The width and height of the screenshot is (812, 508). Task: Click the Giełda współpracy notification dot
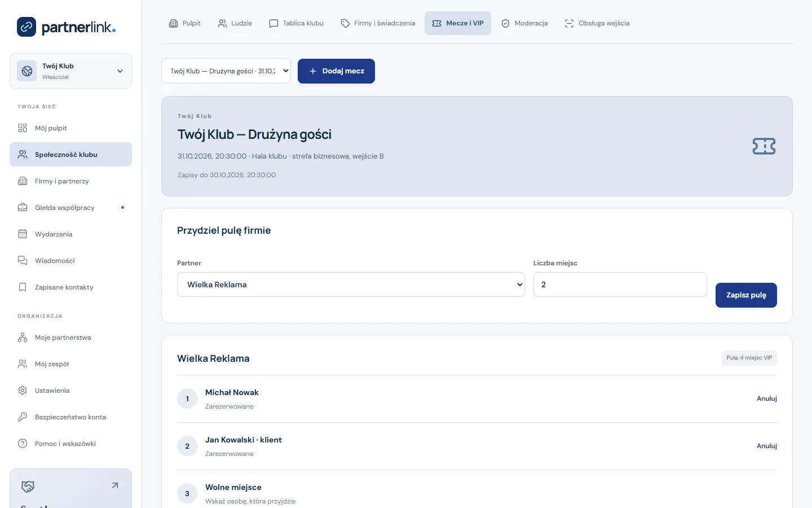tap(122, 208)
